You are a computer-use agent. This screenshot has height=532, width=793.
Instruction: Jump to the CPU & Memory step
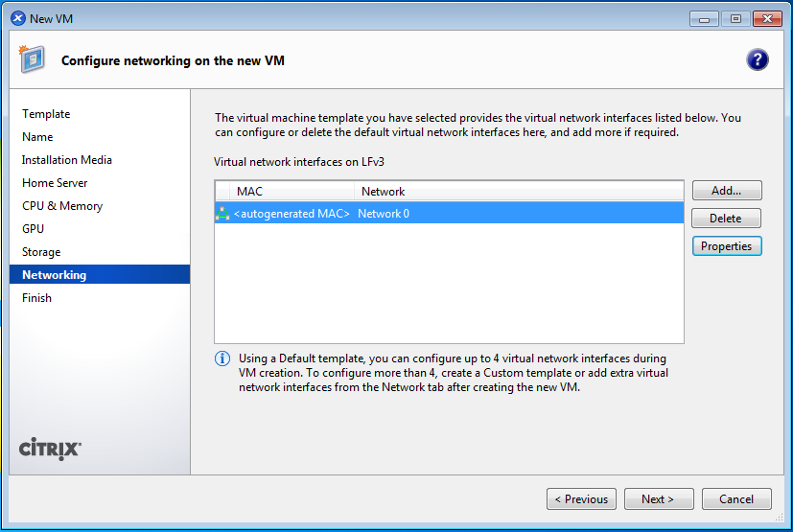(62, 206)
